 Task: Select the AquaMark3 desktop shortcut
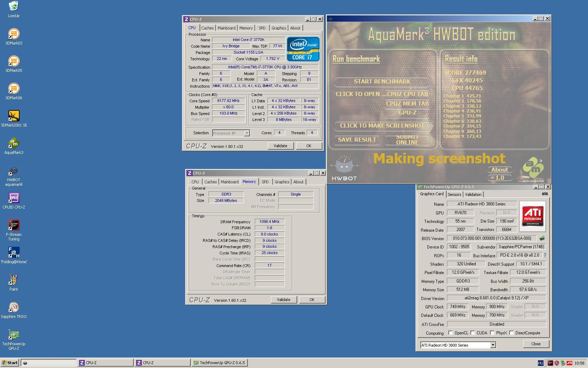click(x=14, y=146)
